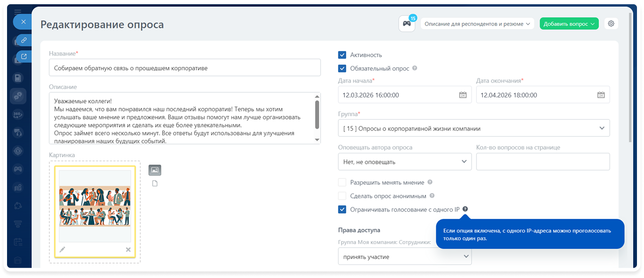The height and width of the screenshot is (278, 644).
Task: Click the Кол-во вопросов на странице field
Action: pyautogui.click(x=543, y=162)
